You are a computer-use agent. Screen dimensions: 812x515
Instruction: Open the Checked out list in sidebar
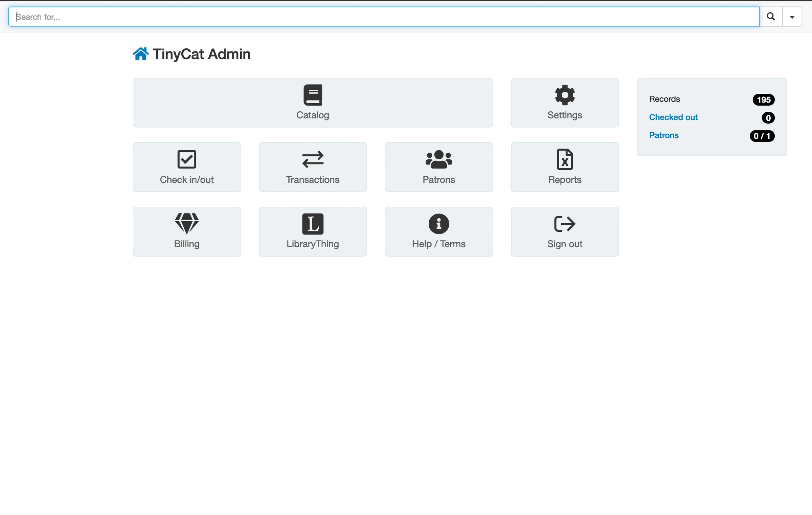[x=673, y=117]
